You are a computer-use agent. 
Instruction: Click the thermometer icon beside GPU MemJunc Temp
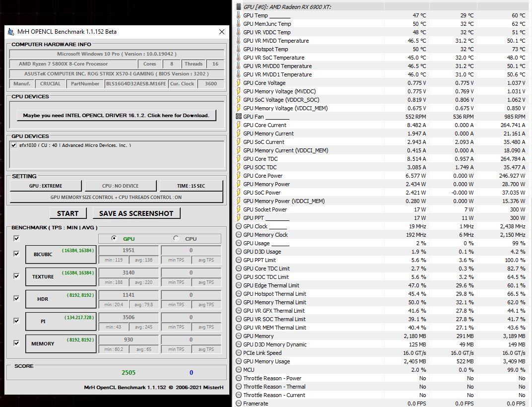coord(239,24)
